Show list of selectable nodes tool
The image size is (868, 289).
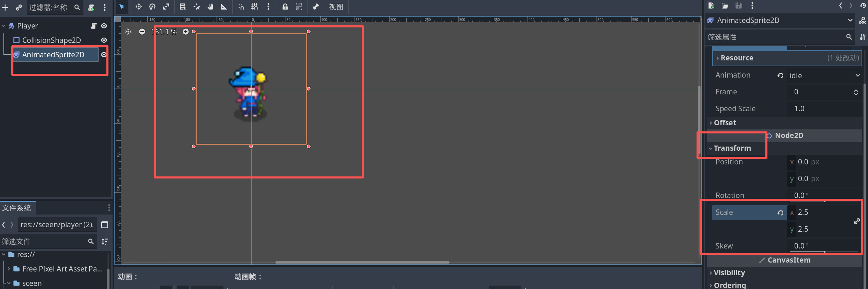[x=183, y=7]
